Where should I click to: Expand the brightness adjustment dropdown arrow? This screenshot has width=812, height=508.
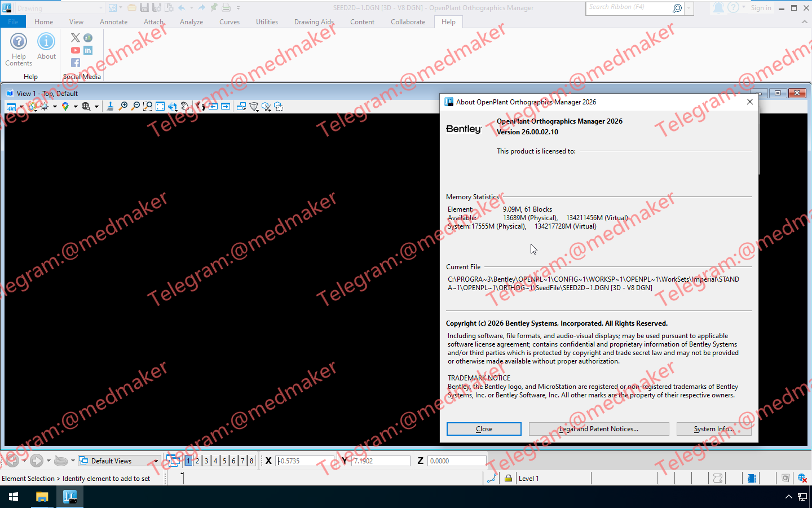pyautogui.click(x=54, y=107)
